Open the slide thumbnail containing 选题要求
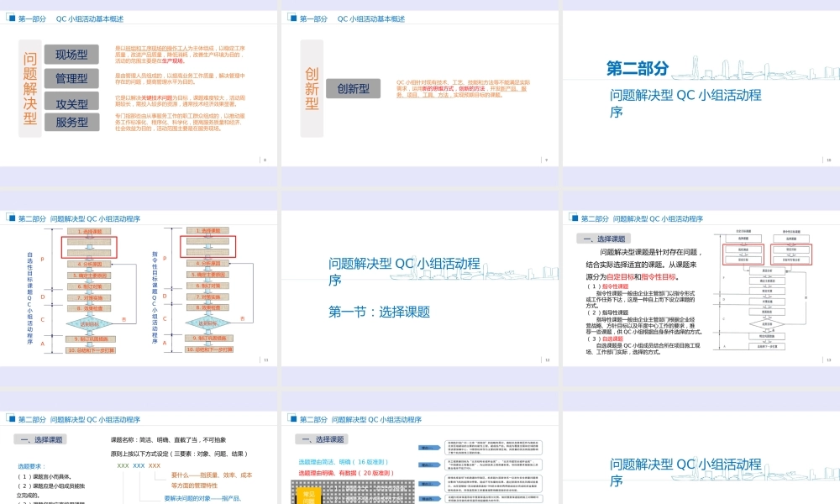Image resolution: width=840 pixels, height=504 pixels. click(x=139, y=458)
